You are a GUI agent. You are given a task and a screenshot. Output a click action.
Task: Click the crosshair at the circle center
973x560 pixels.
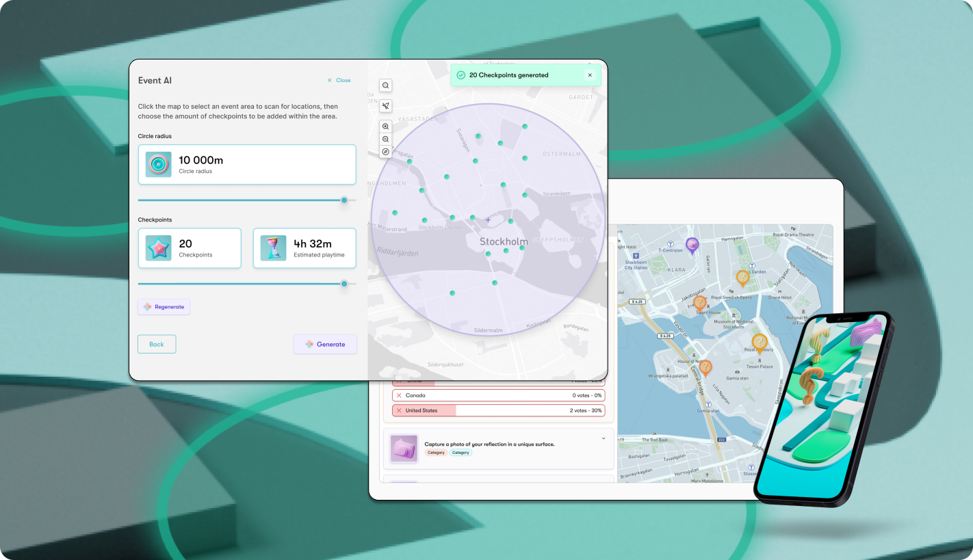(x=488, y=220)
